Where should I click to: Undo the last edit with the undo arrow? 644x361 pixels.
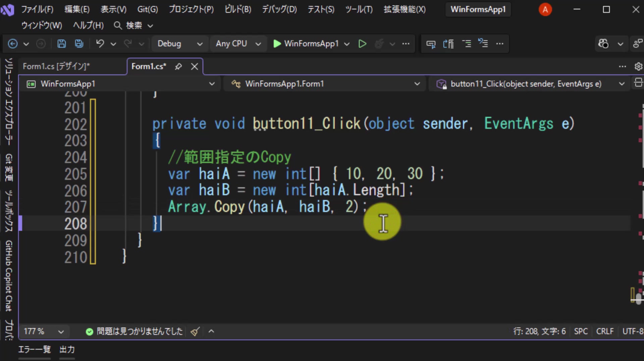tap(100, 44)
